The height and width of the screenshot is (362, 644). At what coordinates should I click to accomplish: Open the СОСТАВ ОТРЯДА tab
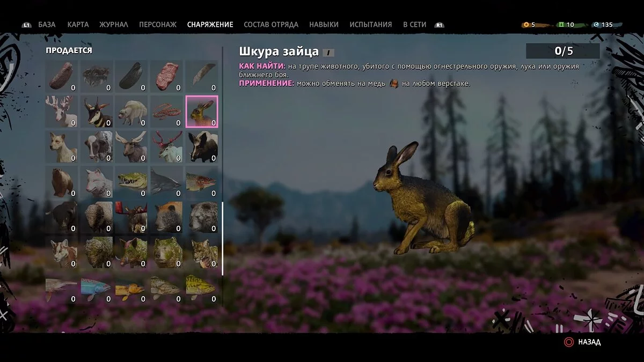271,25
